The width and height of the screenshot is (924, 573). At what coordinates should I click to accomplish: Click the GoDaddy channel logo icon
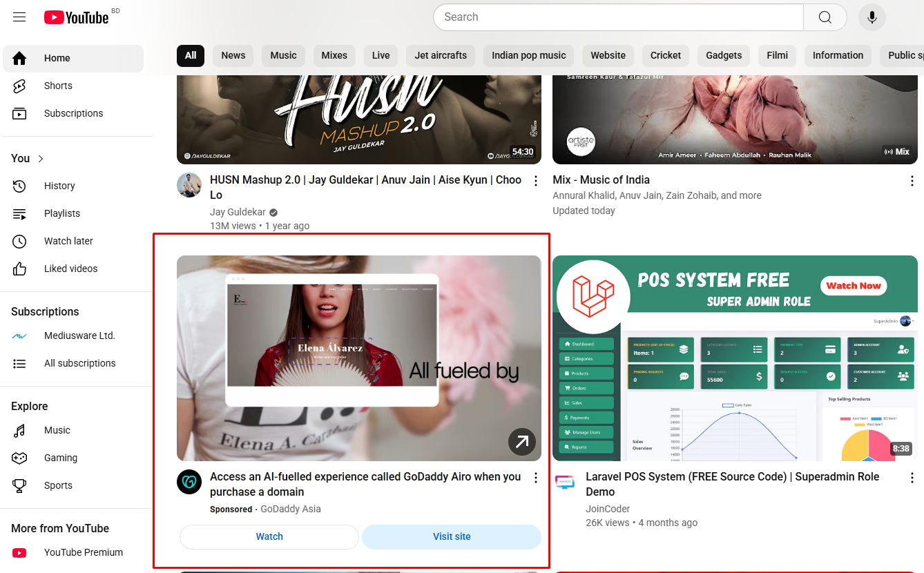[189, 482]
